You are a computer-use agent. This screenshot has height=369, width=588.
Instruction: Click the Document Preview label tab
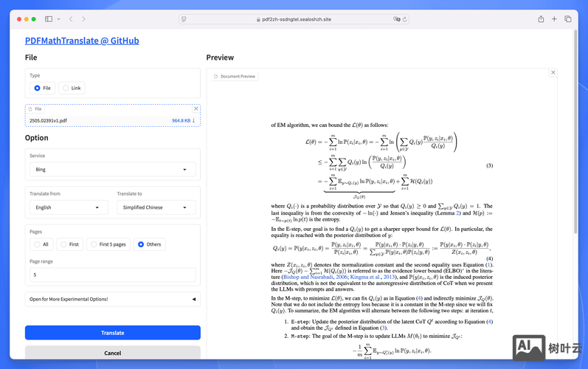coord(235,76)
